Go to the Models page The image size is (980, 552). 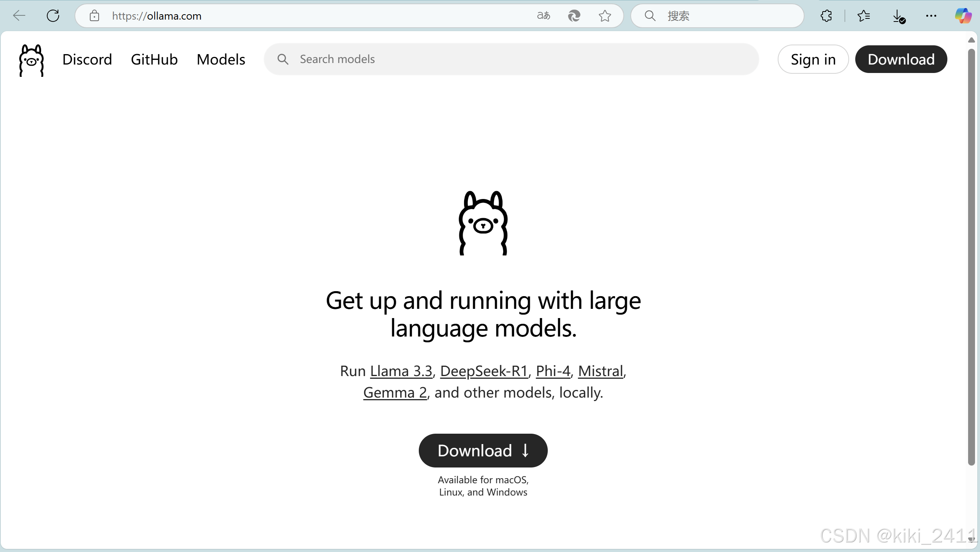(221, 60)
